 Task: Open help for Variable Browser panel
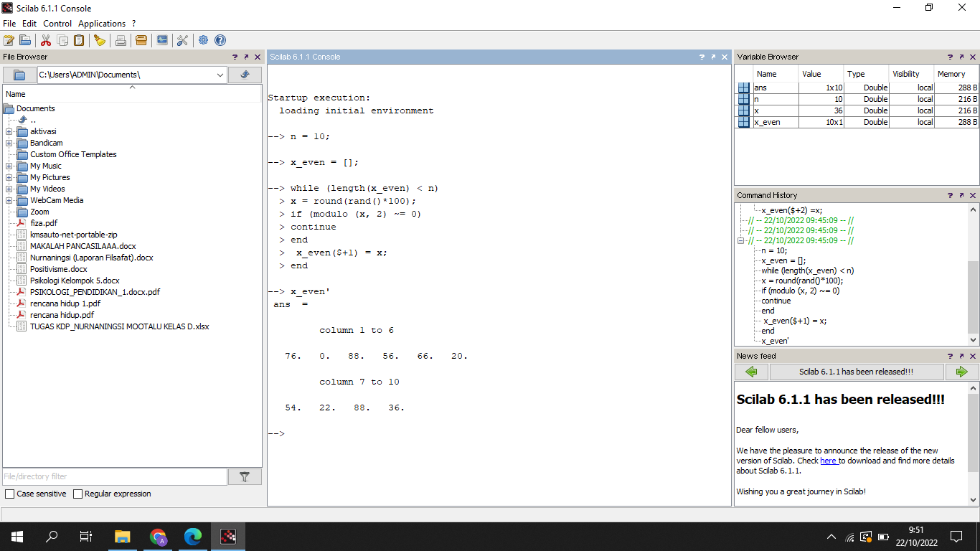950,57
